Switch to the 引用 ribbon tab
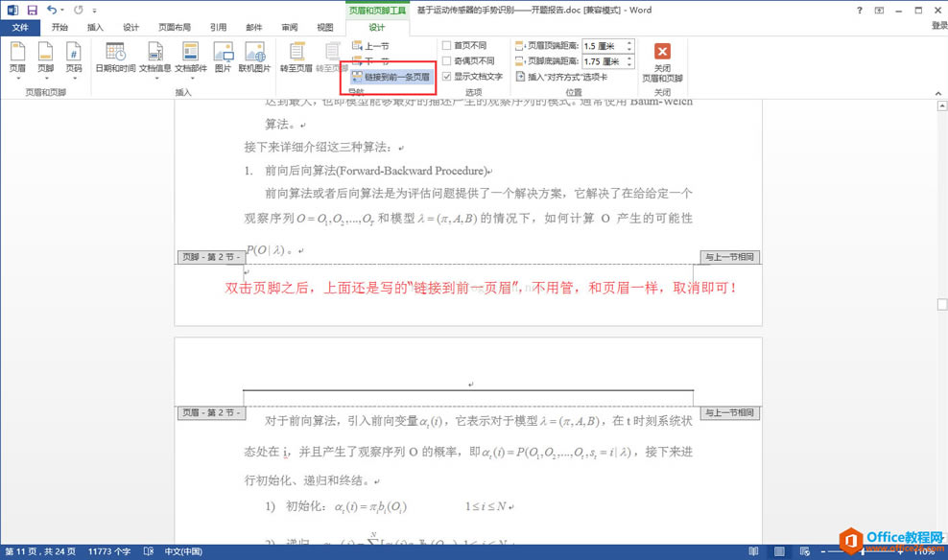Image resolution: width=948 pixels, height=560 pixels. point(218,27)
